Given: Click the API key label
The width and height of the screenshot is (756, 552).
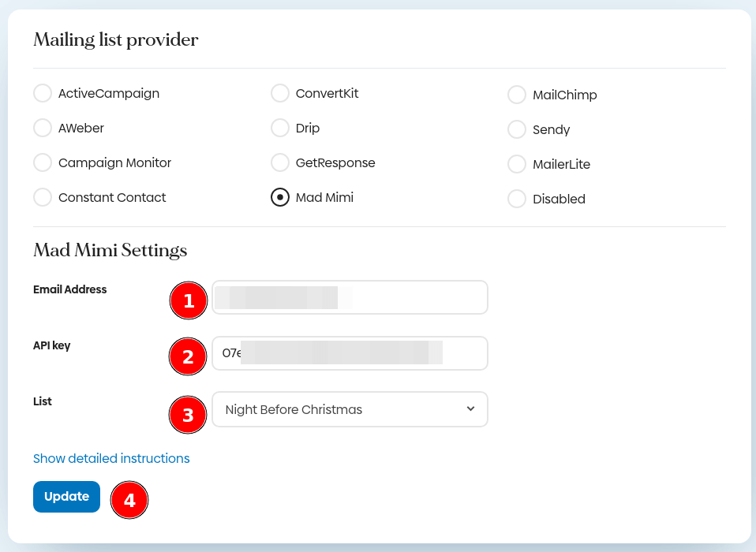Looking at the screenshot, I should pos(51,345).
